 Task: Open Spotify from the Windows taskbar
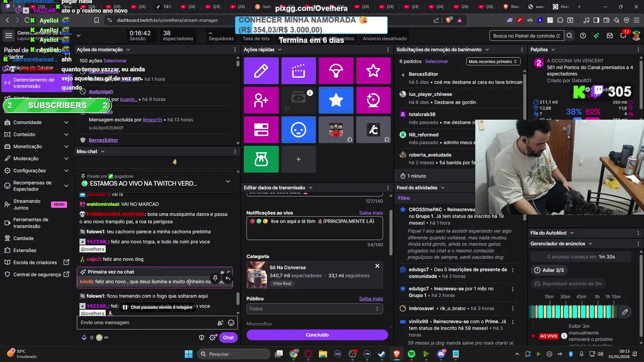click(412, 354)
